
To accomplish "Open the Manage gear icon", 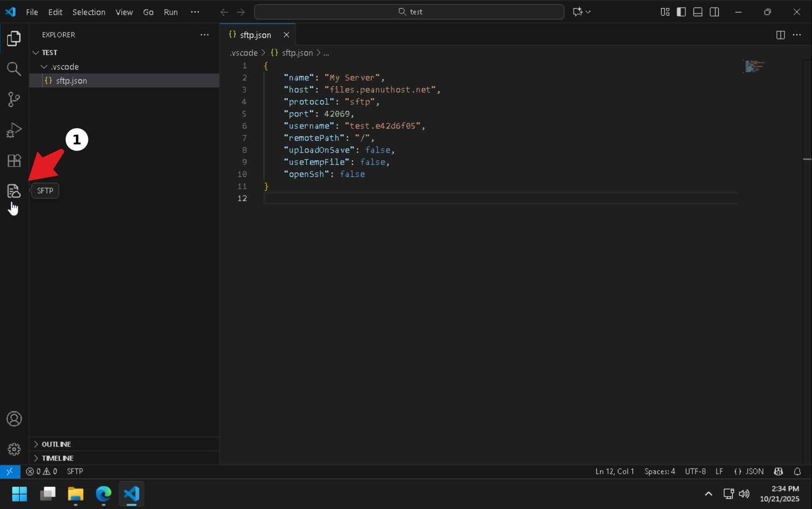I will click(14, 449).
